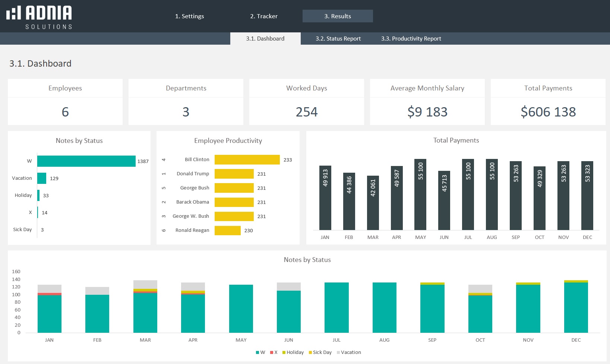This screenshot has width=610, height=364.
Task: Click the teal W legend swatch
Action: coord(257,352)
